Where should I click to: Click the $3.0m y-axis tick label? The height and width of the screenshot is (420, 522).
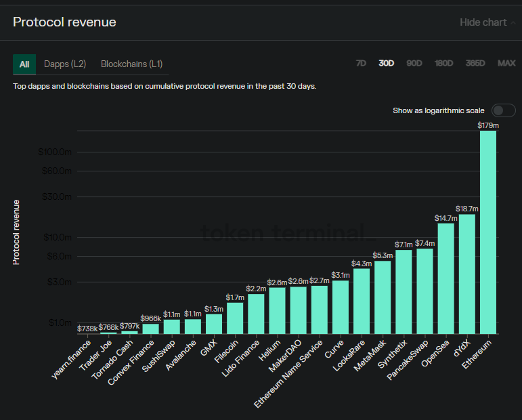coord(60,282)
